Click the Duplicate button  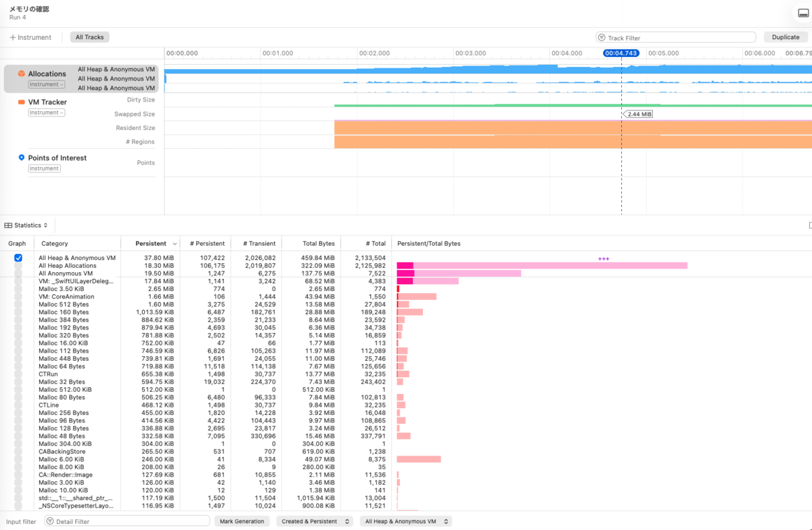[x=786, y=37]
